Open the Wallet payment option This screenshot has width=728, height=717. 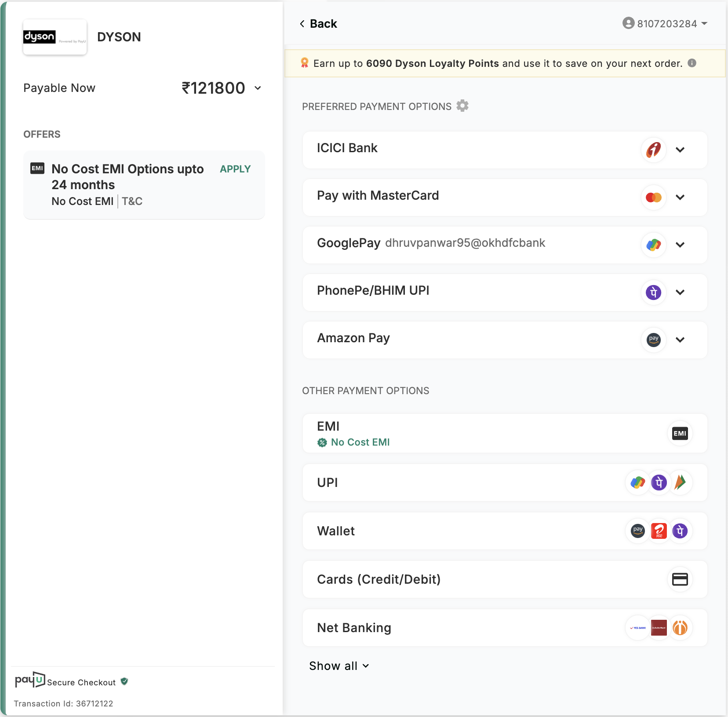[505, 531]
